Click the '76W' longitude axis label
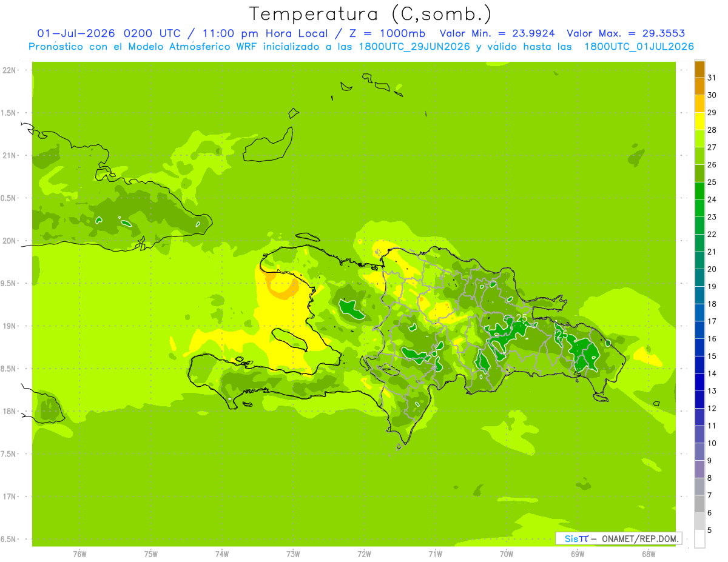The height and width of the screenshot is (562, 728). coord(79,554)
